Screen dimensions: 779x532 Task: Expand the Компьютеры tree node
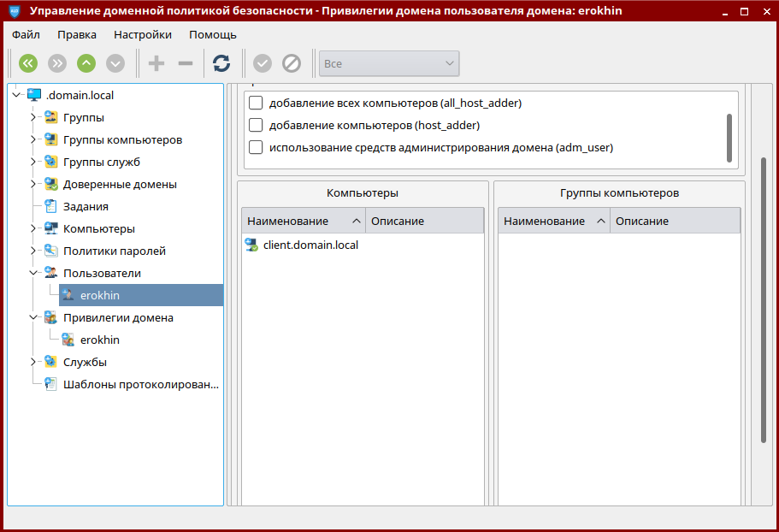click(x=33, y=228)
